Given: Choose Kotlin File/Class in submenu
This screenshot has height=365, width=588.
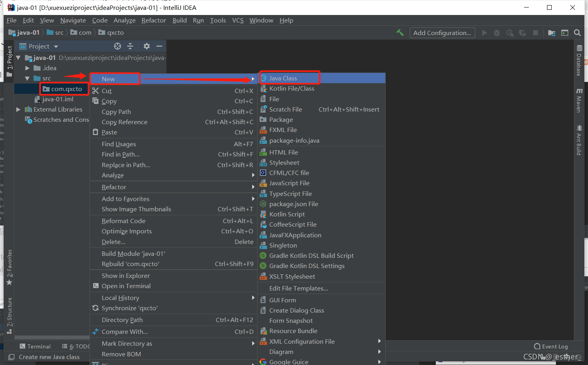Looking at the screenshot, I should (x=321, y=89).
